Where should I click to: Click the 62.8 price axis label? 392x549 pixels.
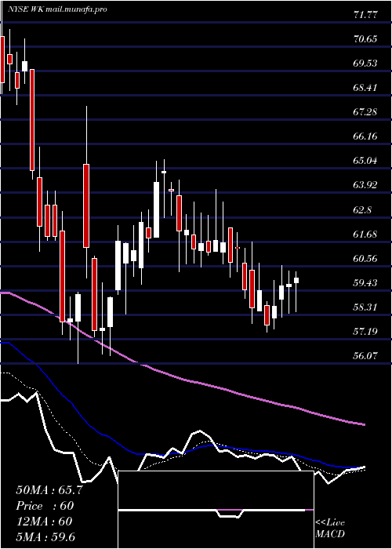click(362, 210)
